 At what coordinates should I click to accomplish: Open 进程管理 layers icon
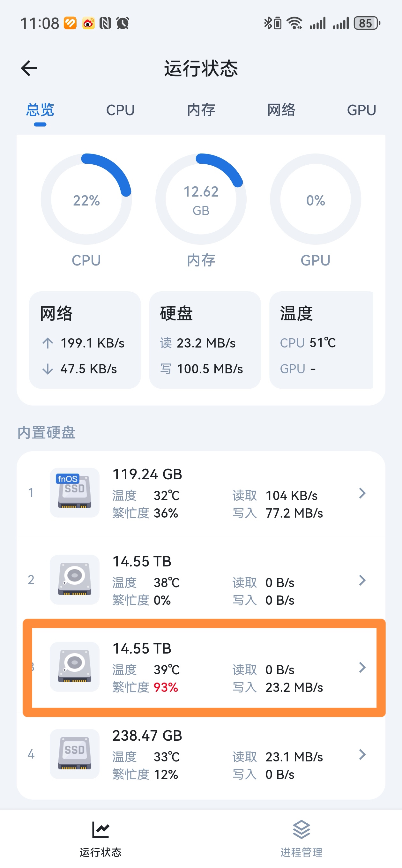[301, 829]
